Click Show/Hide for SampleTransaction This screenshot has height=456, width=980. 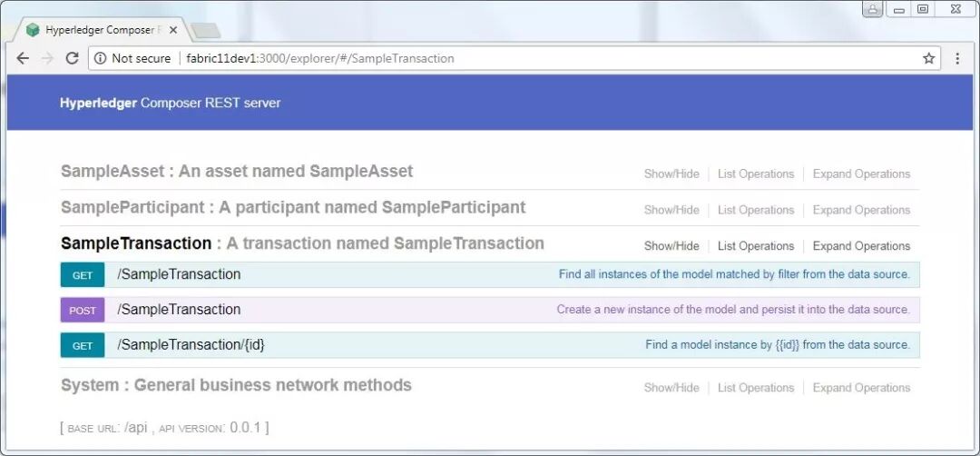671,246
